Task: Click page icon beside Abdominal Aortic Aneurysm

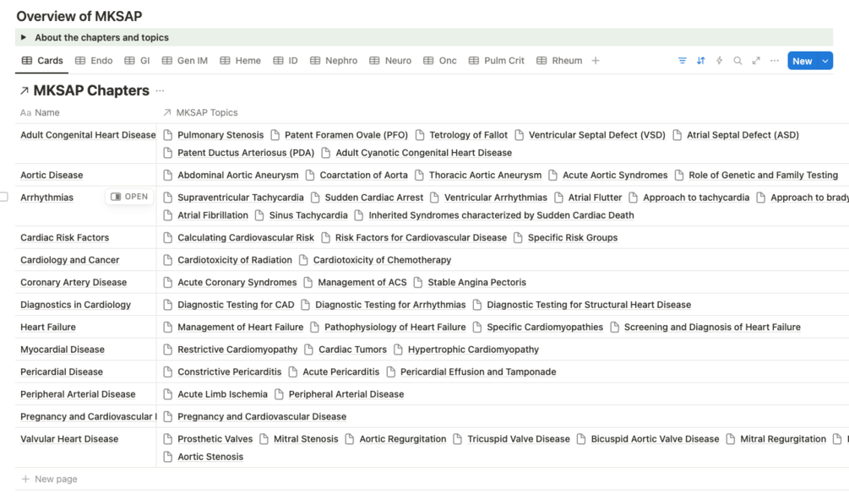Action: pyautogui.click(x=168, y=175)
